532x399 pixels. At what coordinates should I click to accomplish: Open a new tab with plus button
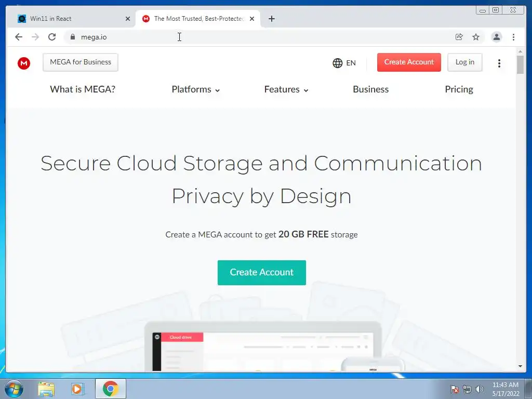coord(271,19)
